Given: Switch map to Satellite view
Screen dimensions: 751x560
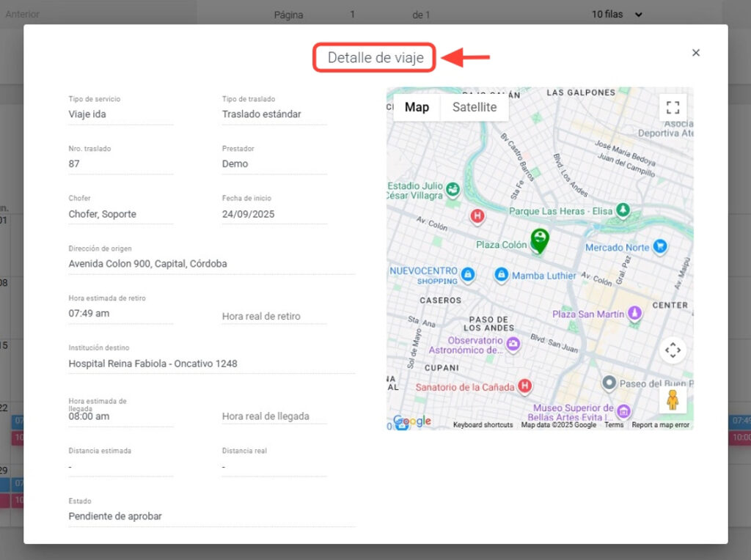Looking at the screenshot, I should tap(474, 107).
